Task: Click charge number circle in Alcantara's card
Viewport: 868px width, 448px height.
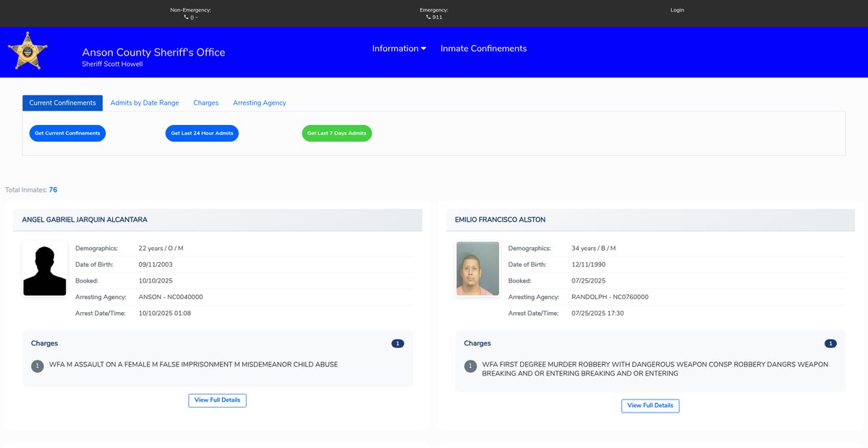Action: pos(38,366)
